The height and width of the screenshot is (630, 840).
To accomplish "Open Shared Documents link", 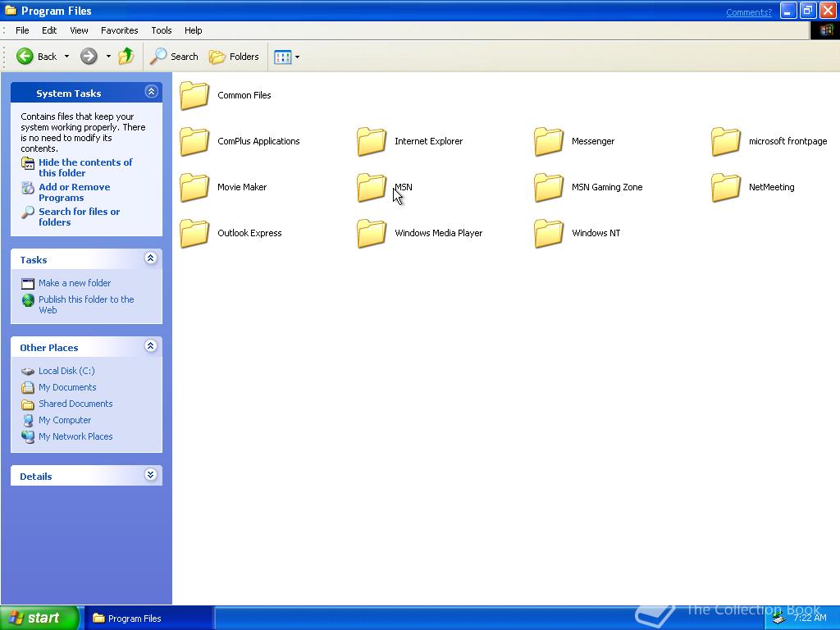I will [x=75, y=404].
